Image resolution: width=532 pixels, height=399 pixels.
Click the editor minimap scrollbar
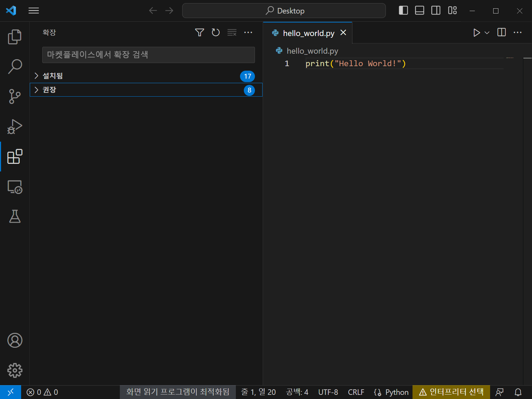coord(527,222)
